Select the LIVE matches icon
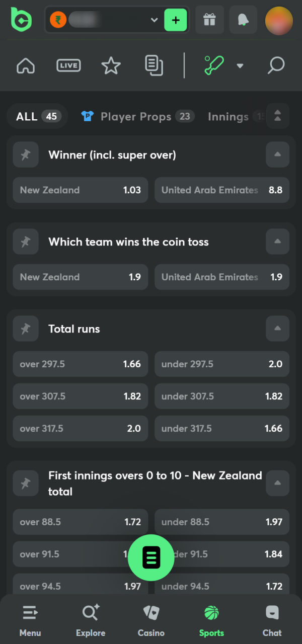 (x=68, y=65)
